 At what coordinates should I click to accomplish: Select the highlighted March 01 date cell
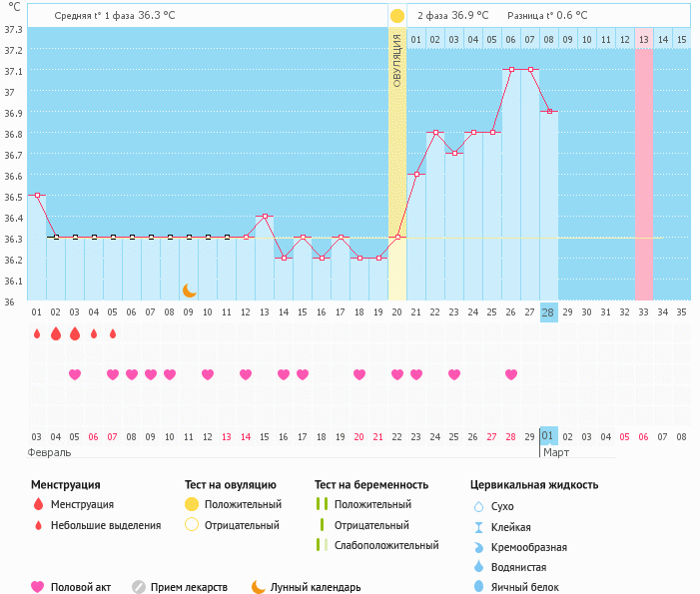(548, 436)
